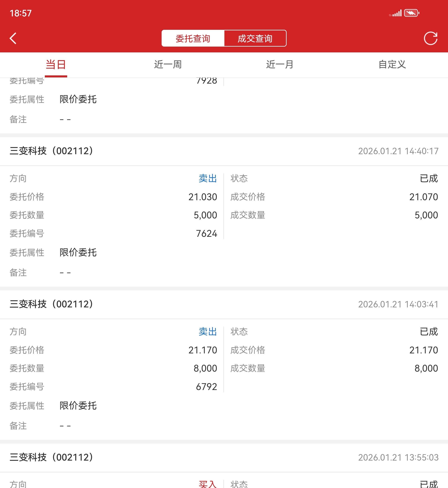The height and width of the screenshot is (488, 448).
Task: Open 三变科技 order placed at 14:40:17
Action: (x=51, y=151)
